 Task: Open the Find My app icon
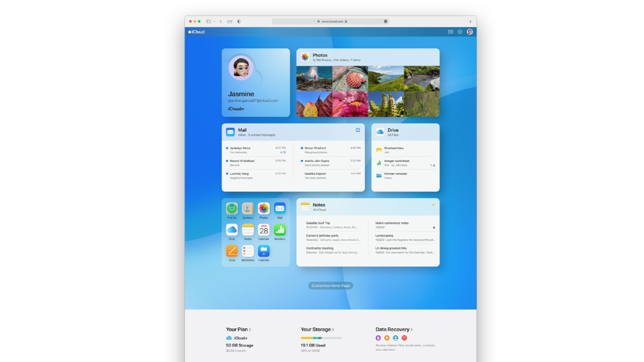pyautogui.click(x=232, y=209)
